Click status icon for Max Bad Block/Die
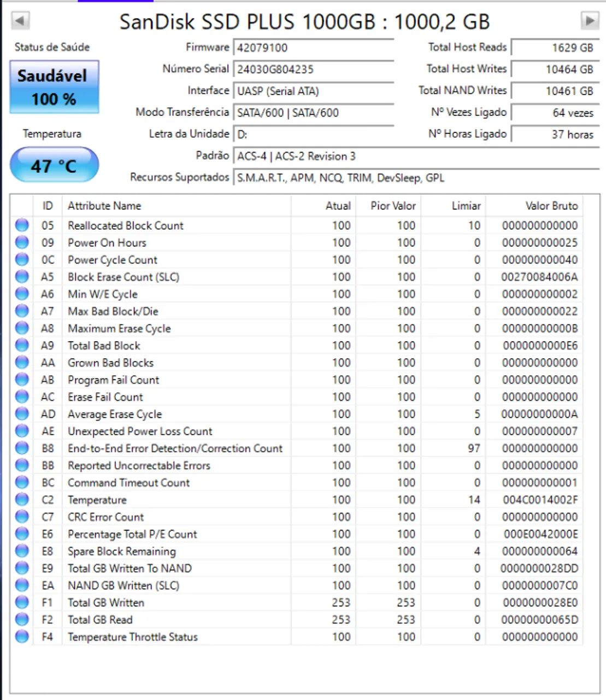Viewport: 606px width, 700px height. pos(22,311)
